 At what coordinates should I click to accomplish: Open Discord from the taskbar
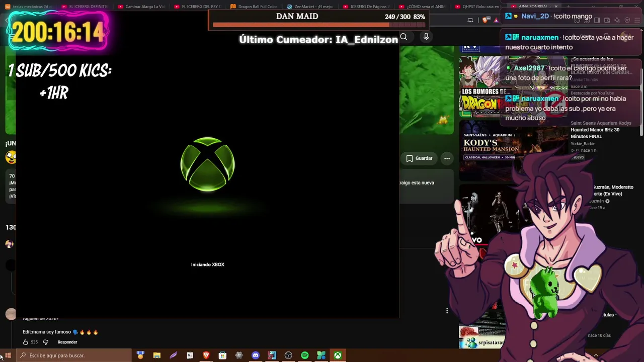[x=255, y=355]
